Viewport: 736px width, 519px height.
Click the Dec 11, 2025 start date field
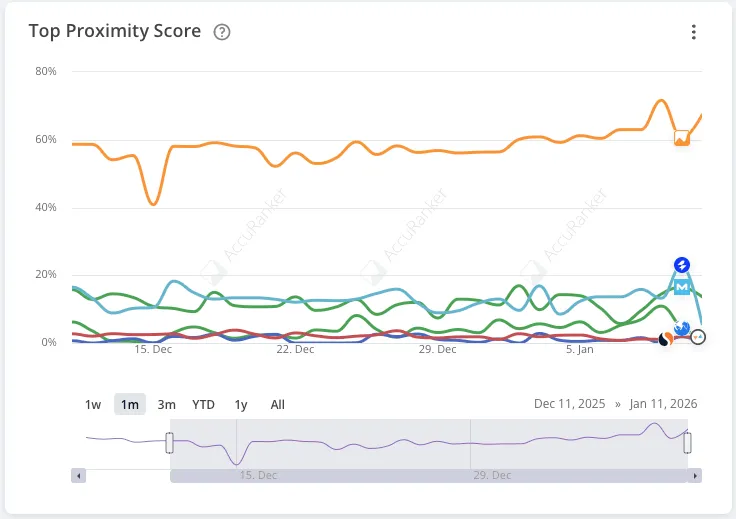pos(569,404)
